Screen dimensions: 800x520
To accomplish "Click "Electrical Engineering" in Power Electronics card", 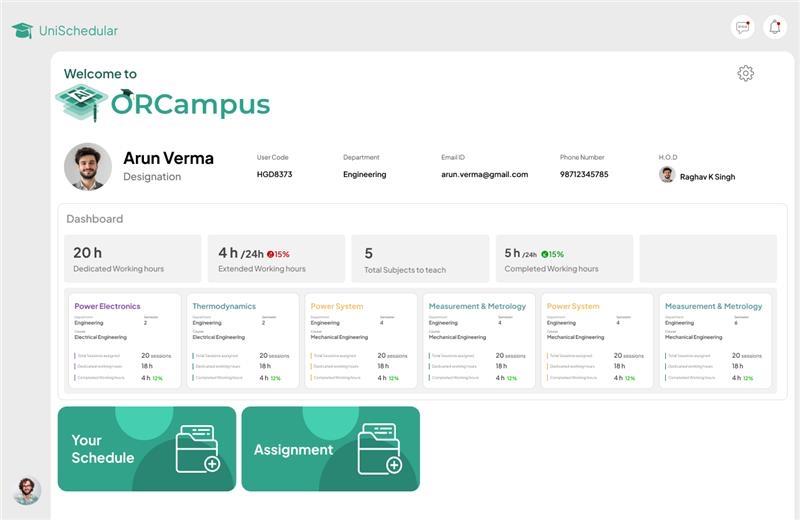I will click(101, 337).
